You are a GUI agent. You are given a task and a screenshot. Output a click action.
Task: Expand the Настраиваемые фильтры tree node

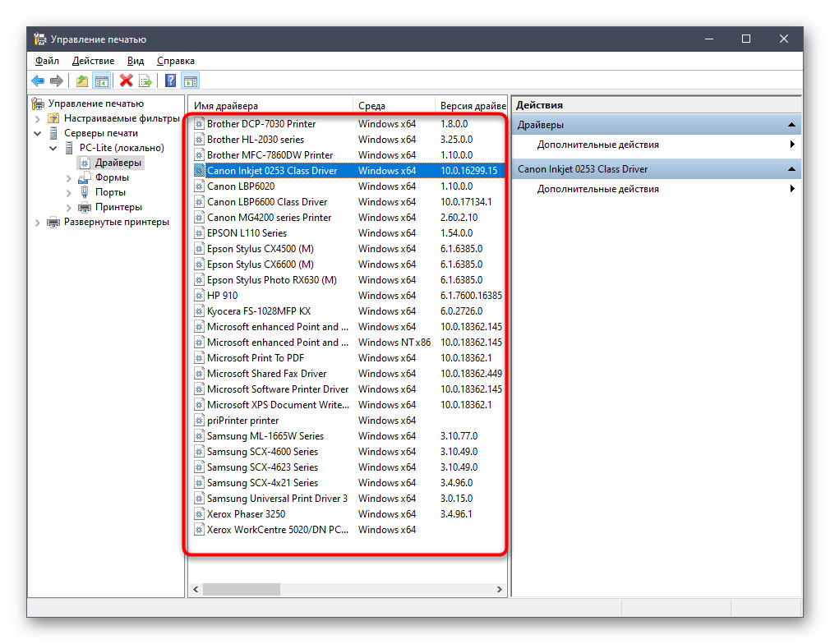pos(38,118)
